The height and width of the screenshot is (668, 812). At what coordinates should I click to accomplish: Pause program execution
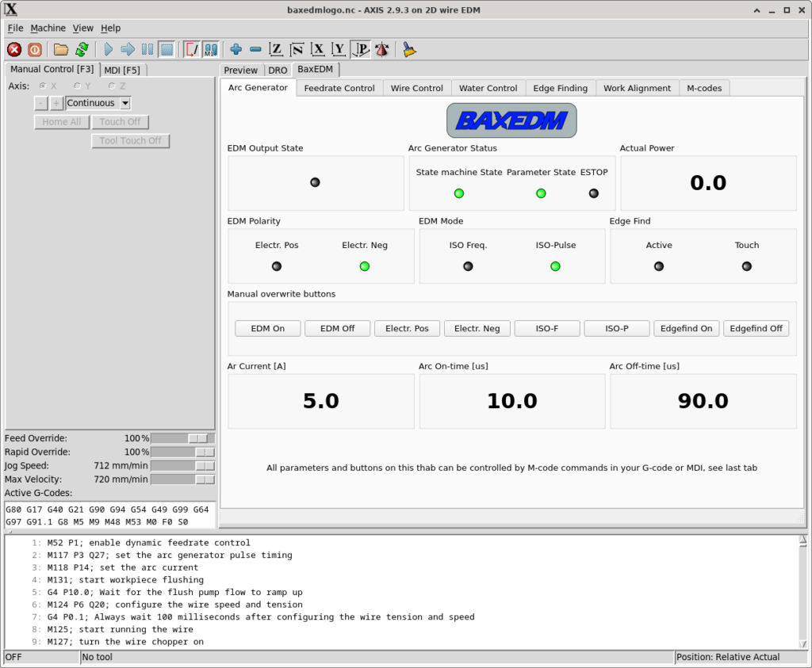click(147, 50)
